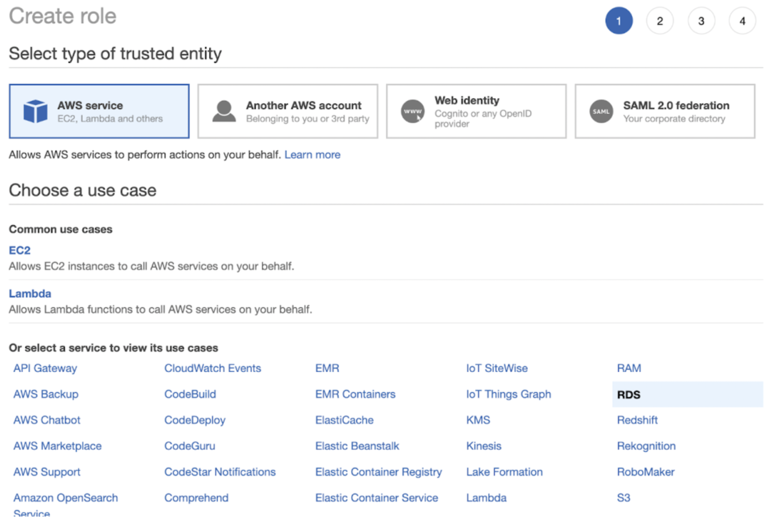
Task: Select AWS Marketplace service
Action: [57, 446]
